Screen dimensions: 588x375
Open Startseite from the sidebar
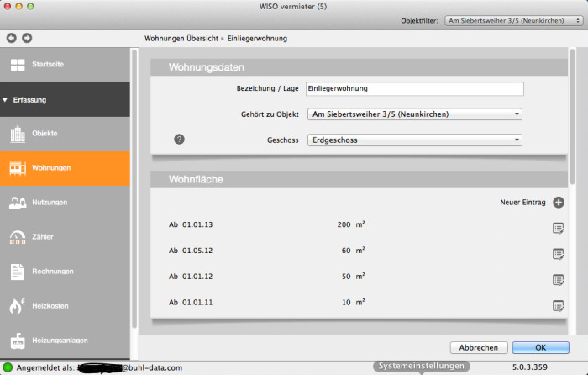point(65,65)
